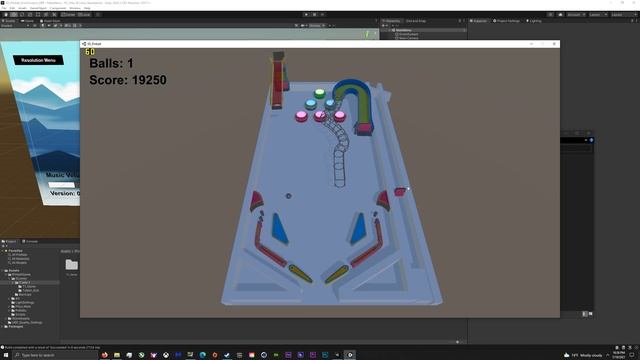Switch to the Lighting tab
This screenshot has height=360, width=640.
pyautogui.click(x=534, y=21)
